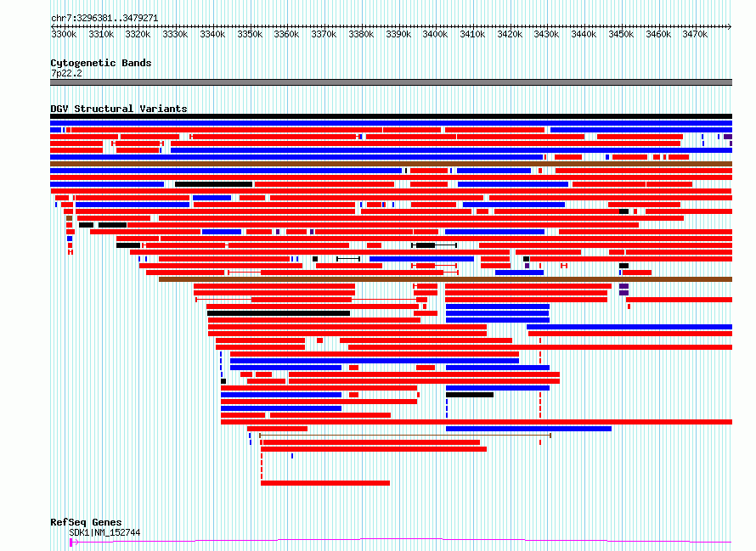Click the 3300k ruler tick label
Image resolution: width=756 pixels, height=551 pixels.
coord(64,34)
